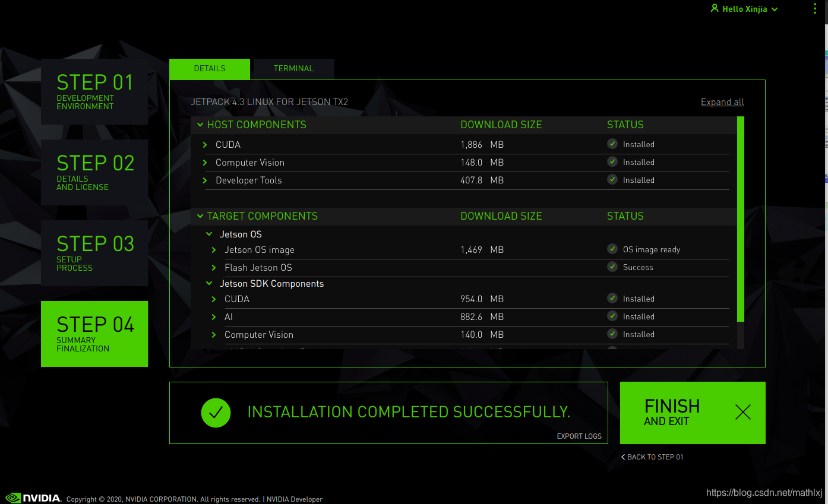Image resolution: width=828 pixels, height=504 pixels.
Task: Click the 148.0 MB Computer Vision size
Action: [x=482, y=163]
